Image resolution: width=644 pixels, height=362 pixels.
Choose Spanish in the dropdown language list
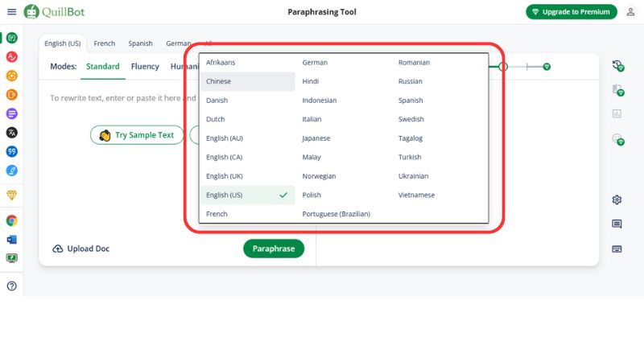440,100
